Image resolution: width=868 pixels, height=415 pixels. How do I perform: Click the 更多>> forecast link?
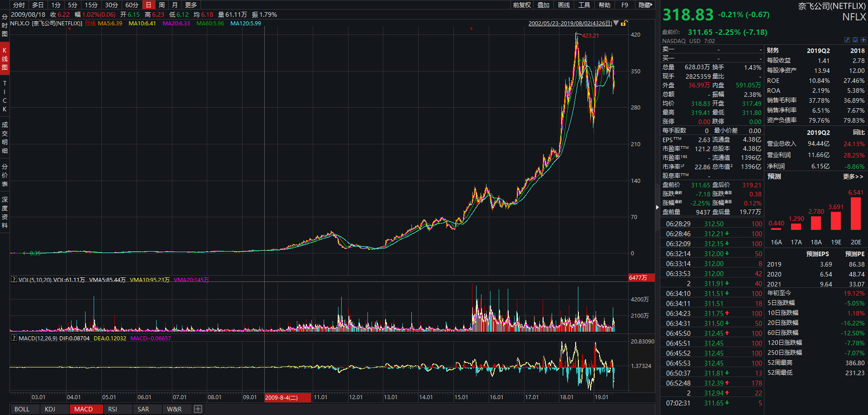pyautogui.click(x=853, y=176)
